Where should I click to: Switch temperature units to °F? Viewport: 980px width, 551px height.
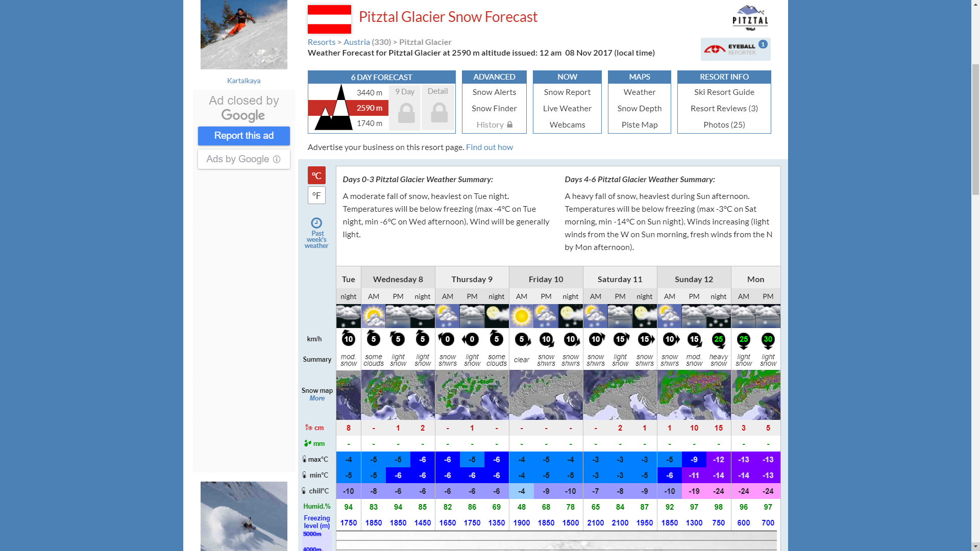point(316,195)
